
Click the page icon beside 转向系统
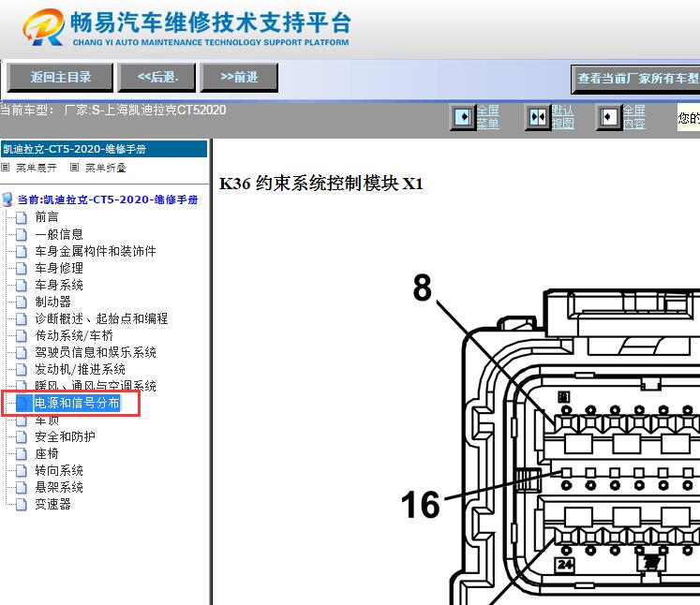coord(22,471)
